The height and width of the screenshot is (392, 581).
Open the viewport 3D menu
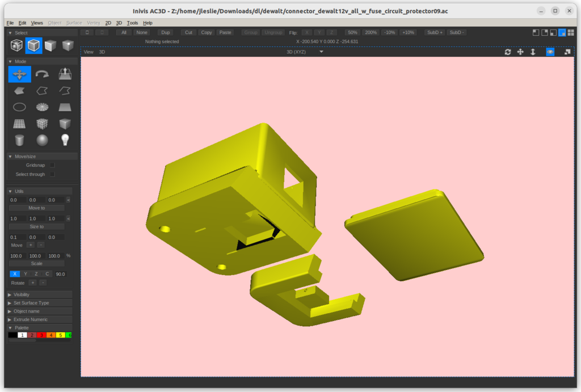pyautogui.click(x=102, y=52)
